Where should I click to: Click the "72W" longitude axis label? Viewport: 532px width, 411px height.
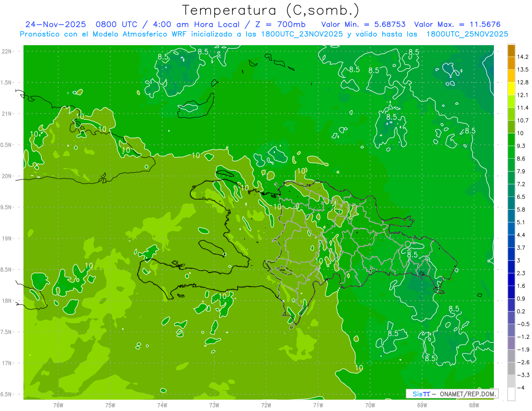click(266, 405)
